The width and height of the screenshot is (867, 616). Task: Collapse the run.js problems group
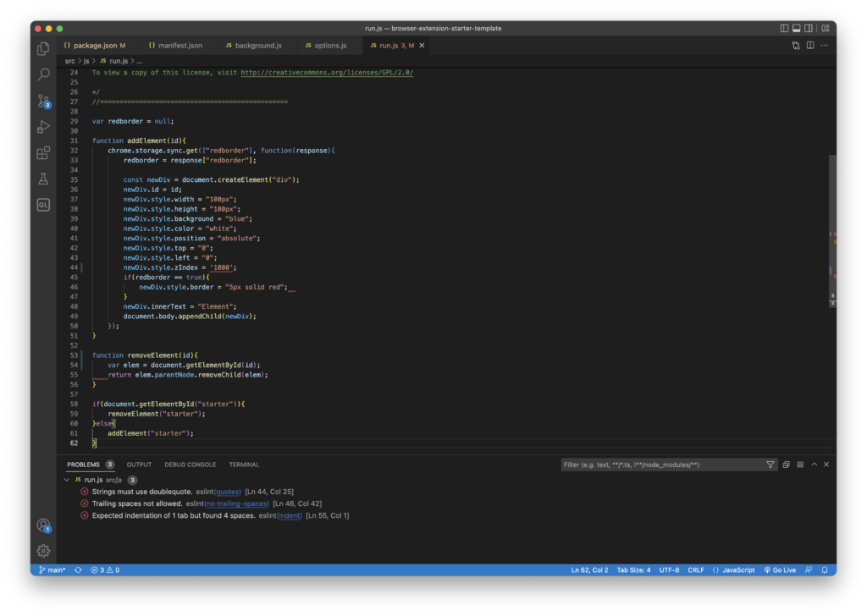(67, 480)
